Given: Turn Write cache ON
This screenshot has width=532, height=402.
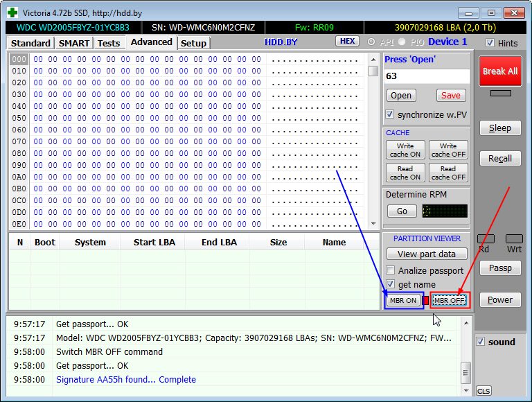Looking at the screenshot, I should click(x=405, y=150).
